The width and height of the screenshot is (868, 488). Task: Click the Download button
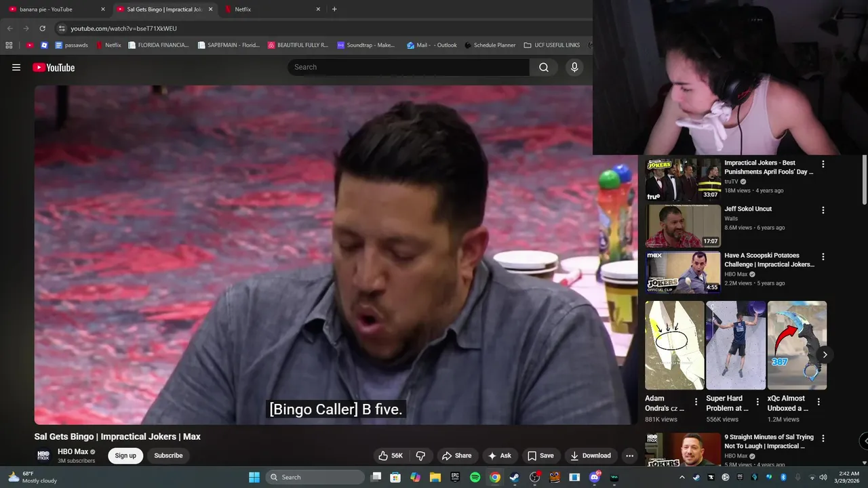[x=591, y=455]
